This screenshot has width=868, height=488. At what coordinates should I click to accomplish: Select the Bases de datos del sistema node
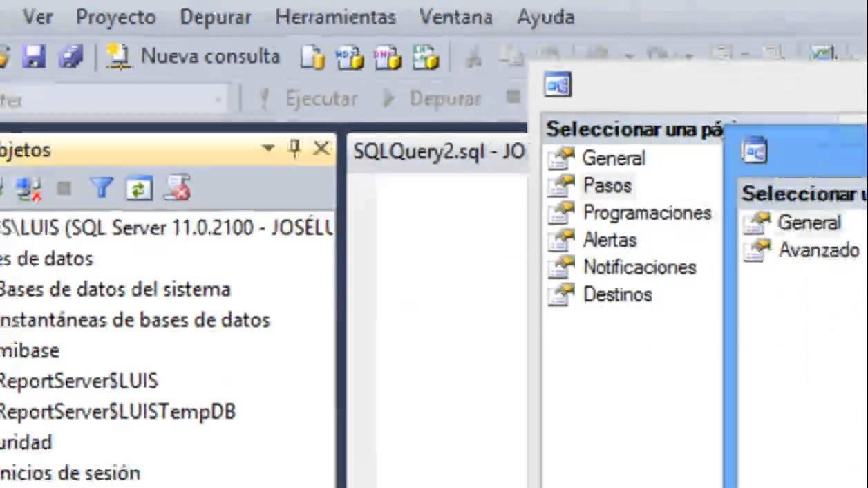pyautogui.click(x=115, y=290)
